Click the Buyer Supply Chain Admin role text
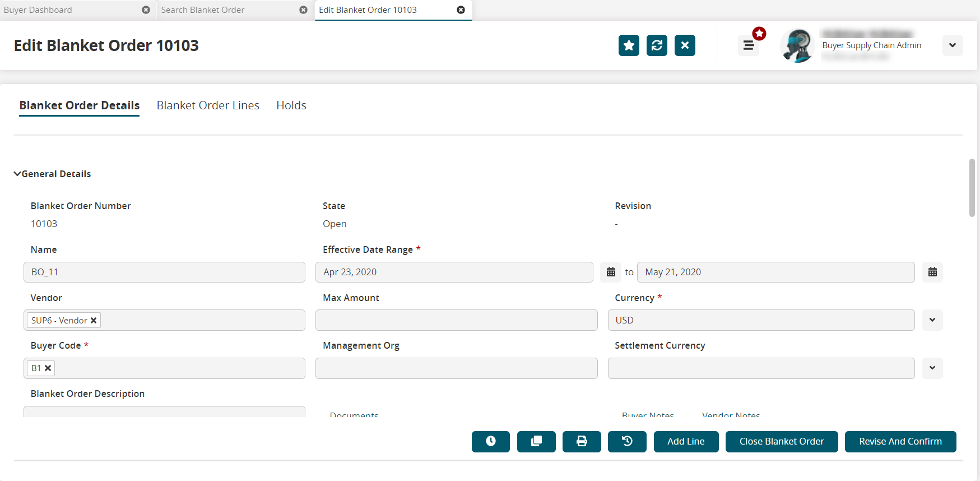This screenshot has width=980, height=481. [x=871, y=45]
